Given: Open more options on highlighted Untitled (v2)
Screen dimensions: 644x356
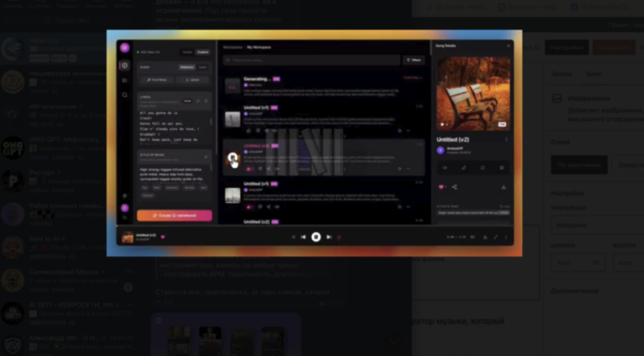Looking at the screenshot, I should tap(408, 169).
